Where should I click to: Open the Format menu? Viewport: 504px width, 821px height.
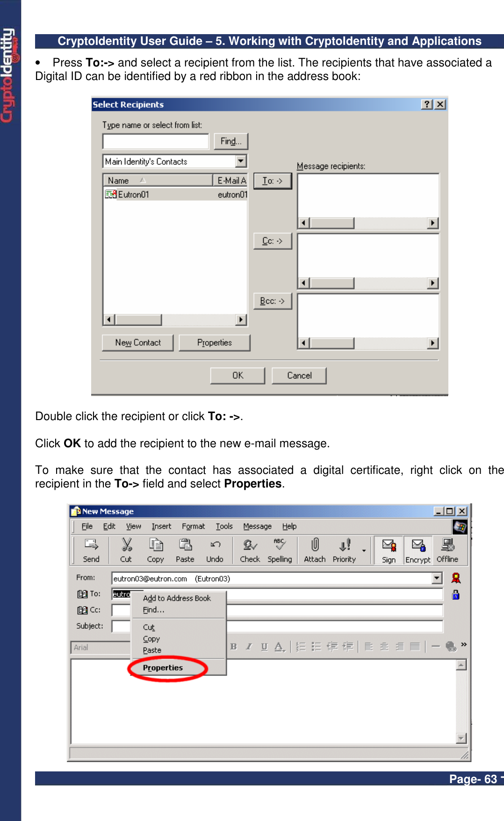[194, 526]
